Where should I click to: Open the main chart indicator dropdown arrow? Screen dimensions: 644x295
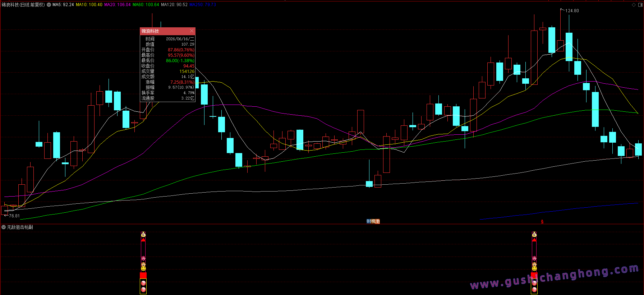[x=49, y=5]
